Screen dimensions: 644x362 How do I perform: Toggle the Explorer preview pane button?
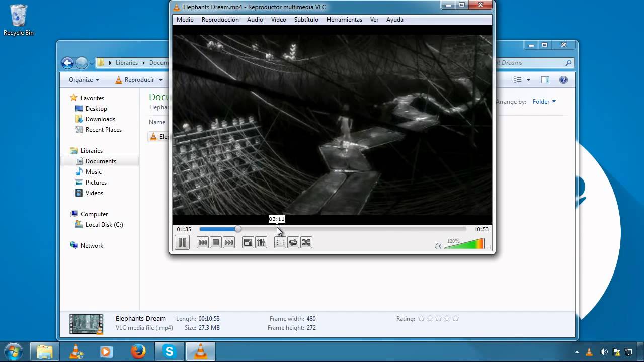click(545, 80)
